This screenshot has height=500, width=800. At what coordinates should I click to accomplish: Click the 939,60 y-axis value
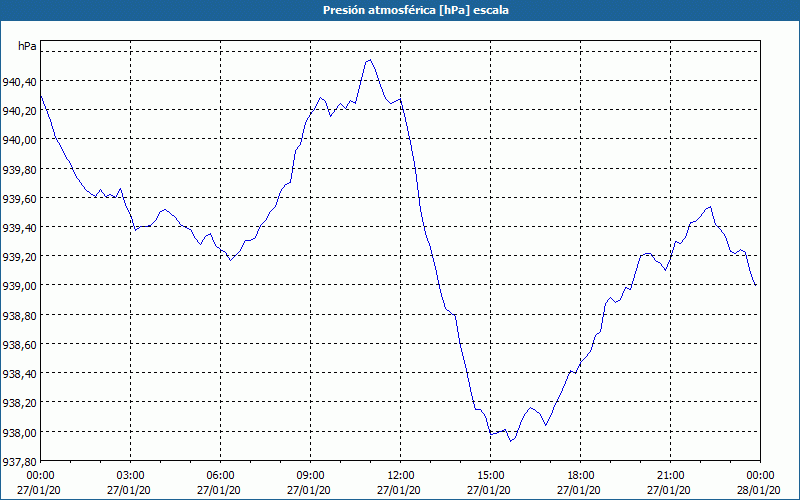click(x=19, y=198)
